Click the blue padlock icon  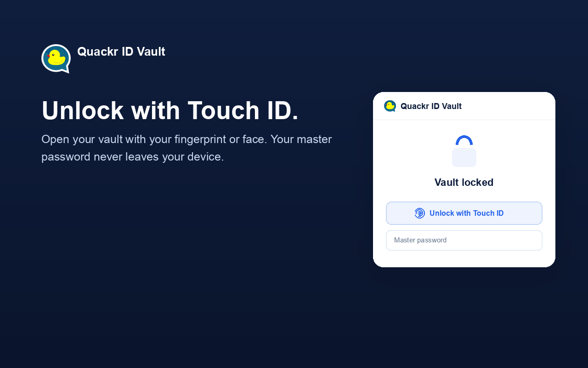(464, 151)
